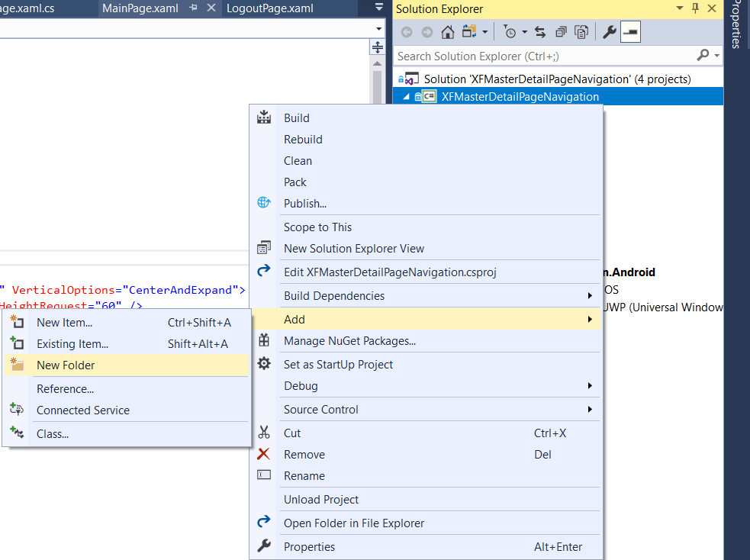This screenshot has width=750, height=560.
Task: Click the Build icon in the context menu
Action: point(263,117)
